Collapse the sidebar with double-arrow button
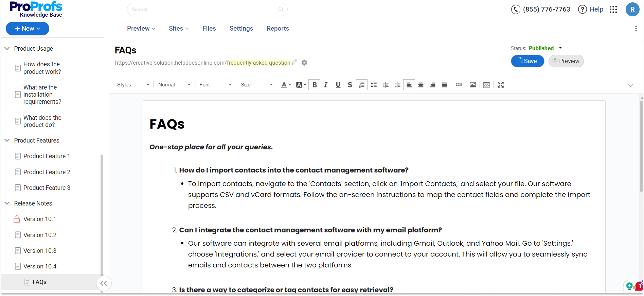Image resolution: width=644 pixels, height=296 pixels. tap(104, 283)
